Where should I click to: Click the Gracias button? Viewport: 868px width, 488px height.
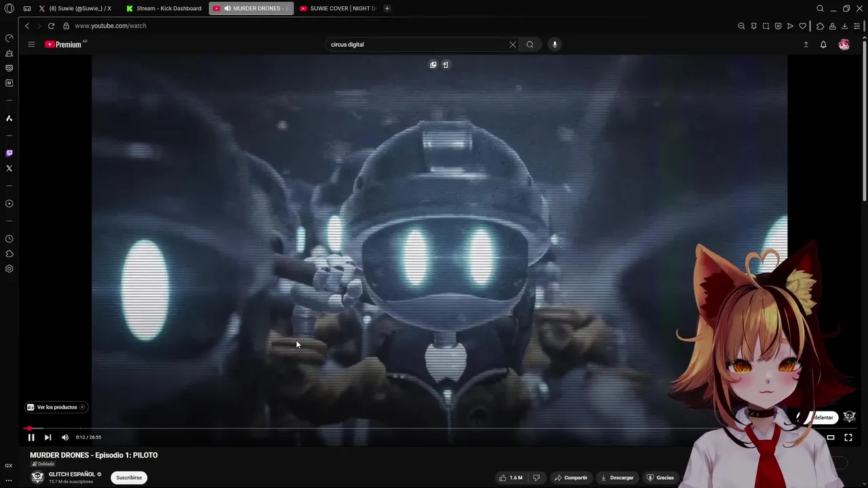pos(660,478)
